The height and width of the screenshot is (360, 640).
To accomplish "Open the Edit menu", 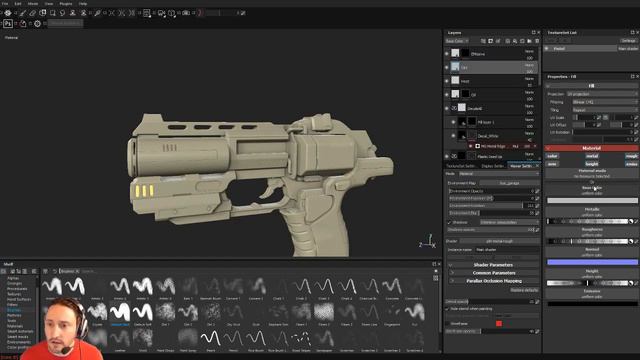I will pos(18,3).
